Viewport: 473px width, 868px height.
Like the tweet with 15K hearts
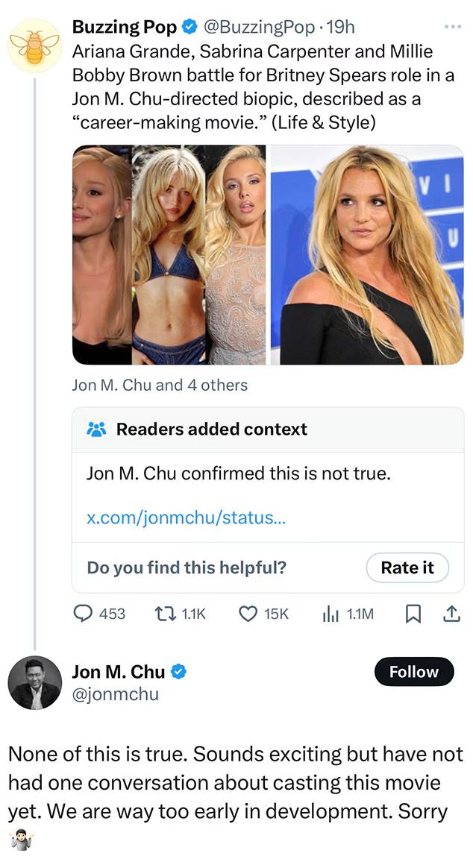[248, 614]
